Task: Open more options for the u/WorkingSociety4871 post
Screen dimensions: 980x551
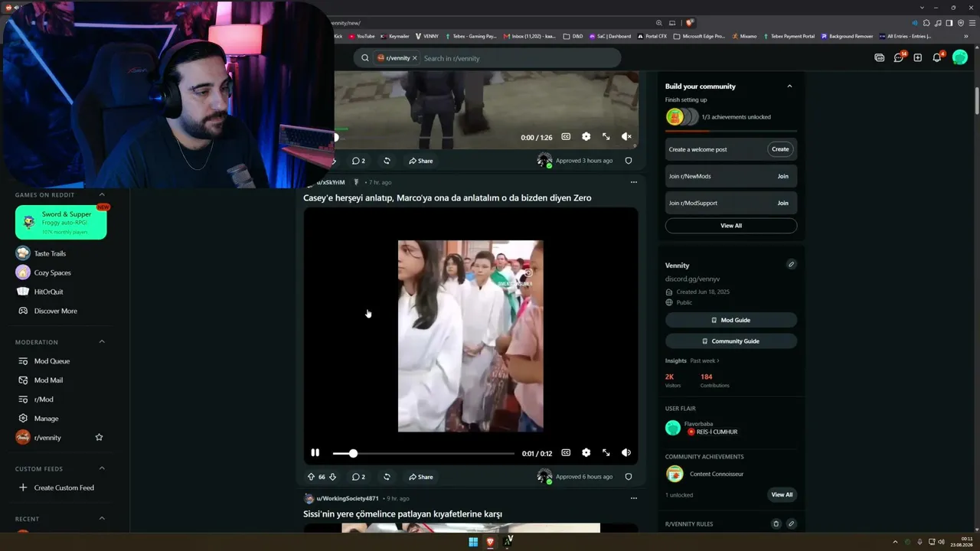Action: point(633,498)
